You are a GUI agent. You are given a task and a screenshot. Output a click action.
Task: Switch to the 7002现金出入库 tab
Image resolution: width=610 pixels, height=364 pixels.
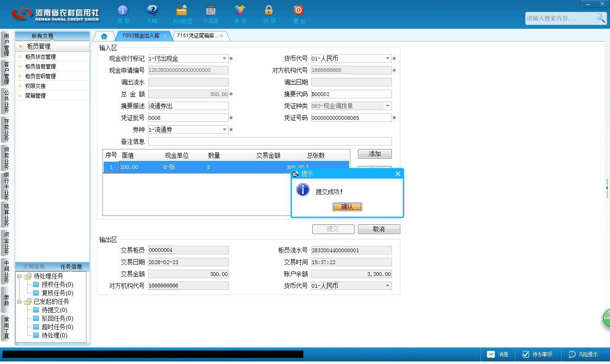[141, 36]
